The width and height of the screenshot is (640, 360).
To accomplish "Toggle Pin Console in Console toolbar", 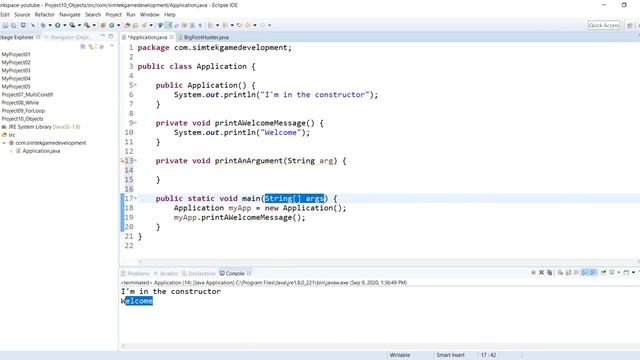I will pos(604,272).
